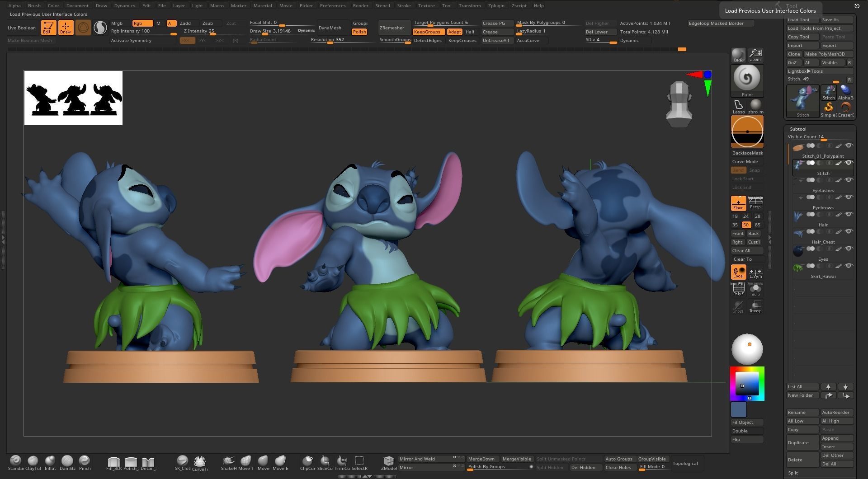The height and width of the screenshot is (479, 868).
Task: Click the ZRemesher button
Action: tap(394, 28)
